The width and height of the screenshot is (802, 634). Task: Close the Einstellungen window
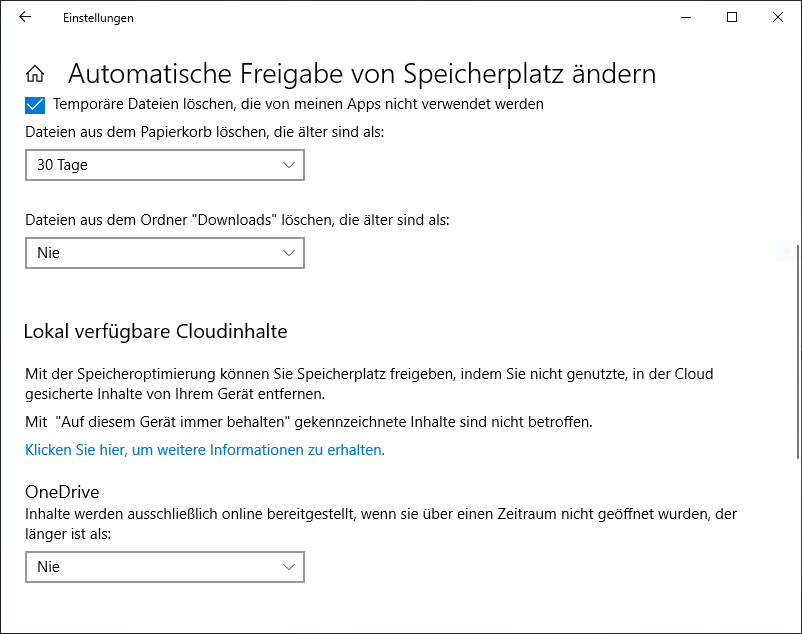[x=778, y=17]
